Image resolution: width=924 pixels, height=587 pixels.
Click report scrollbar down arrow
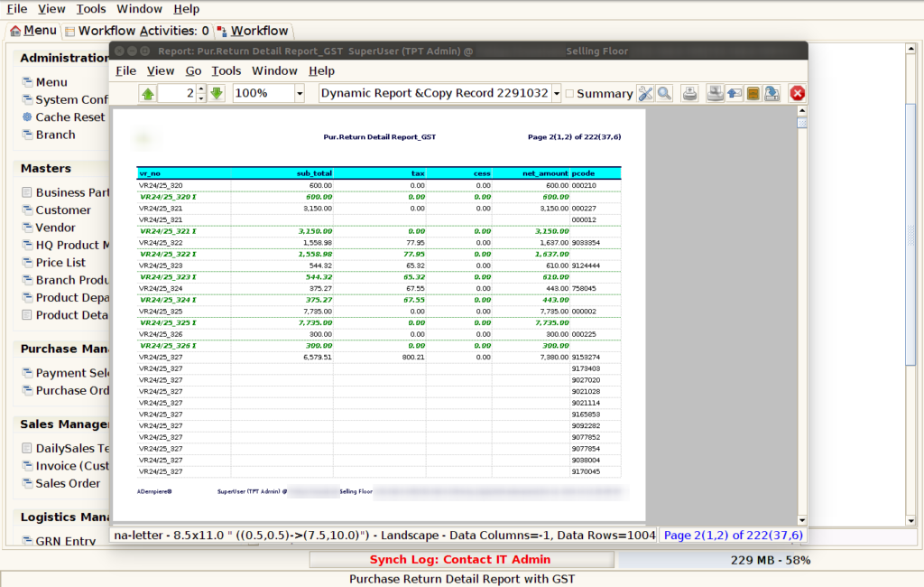tap(802, 520)
